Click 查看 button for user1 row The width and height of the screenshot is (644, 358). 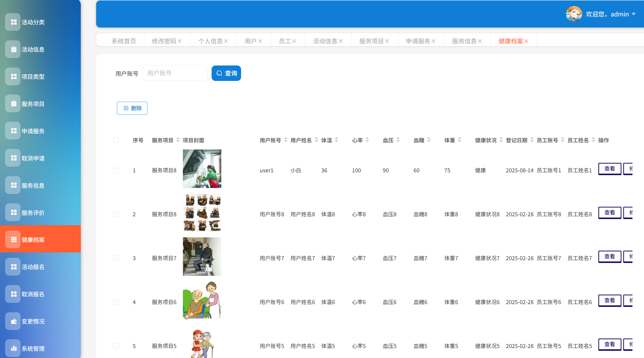click(609, 169)
